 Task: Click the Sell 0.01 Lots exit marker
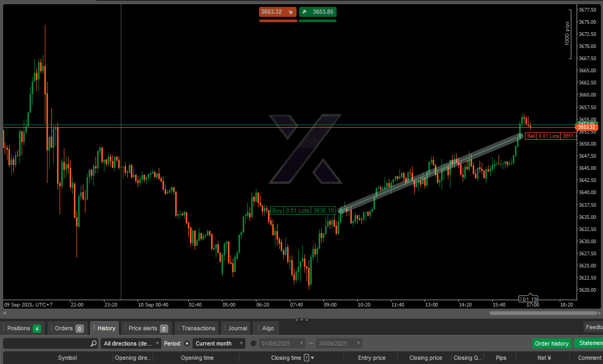(x=550, y=136)
